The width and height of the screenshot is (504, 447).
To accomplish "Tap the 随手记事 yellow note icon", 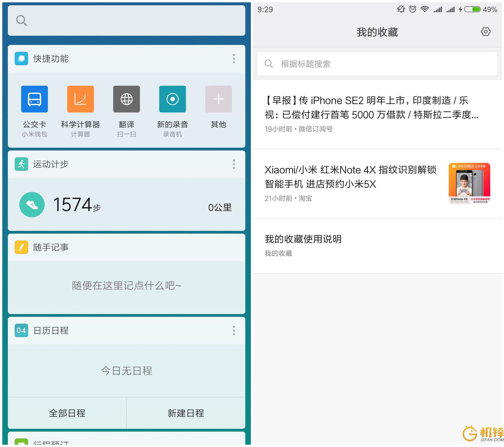I will coord(21,247).
